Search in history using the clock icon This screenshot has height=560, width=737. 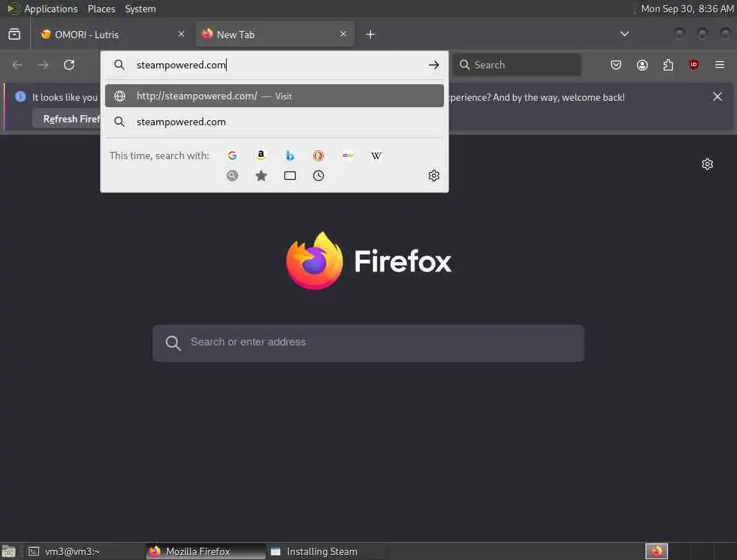point(319,176)
